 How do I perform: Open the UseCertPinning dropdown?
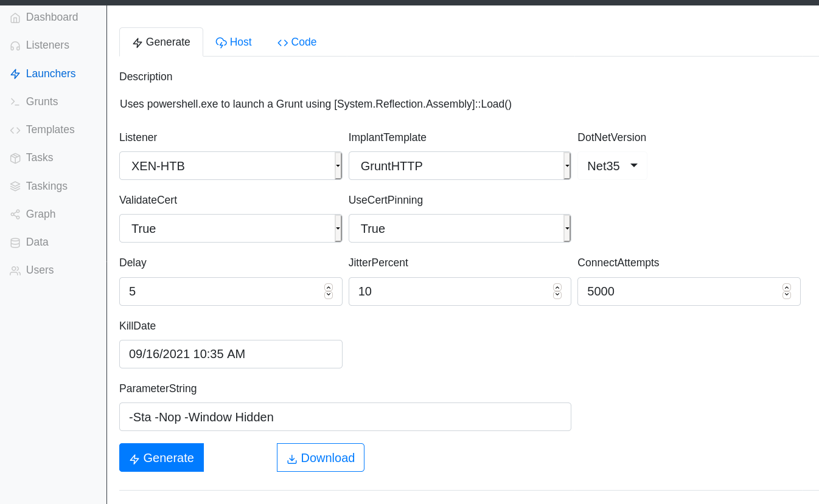tap(459, 229)
